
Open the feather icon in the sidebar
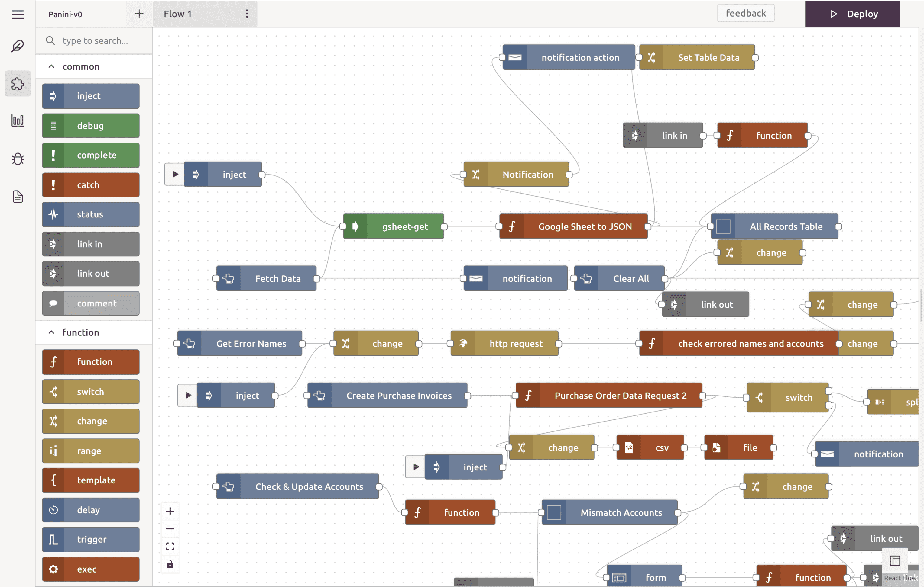coord(18,46)
